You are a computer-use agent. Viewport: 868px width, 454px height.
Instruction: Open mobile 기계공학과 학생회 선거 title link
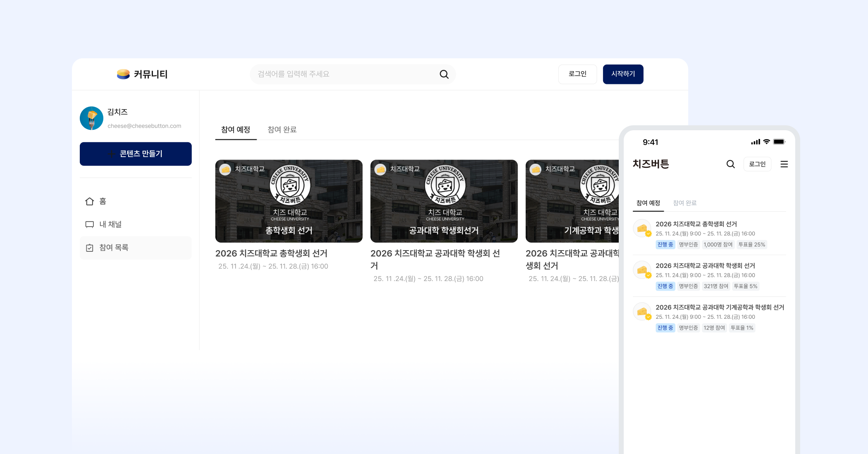point(719,307)
